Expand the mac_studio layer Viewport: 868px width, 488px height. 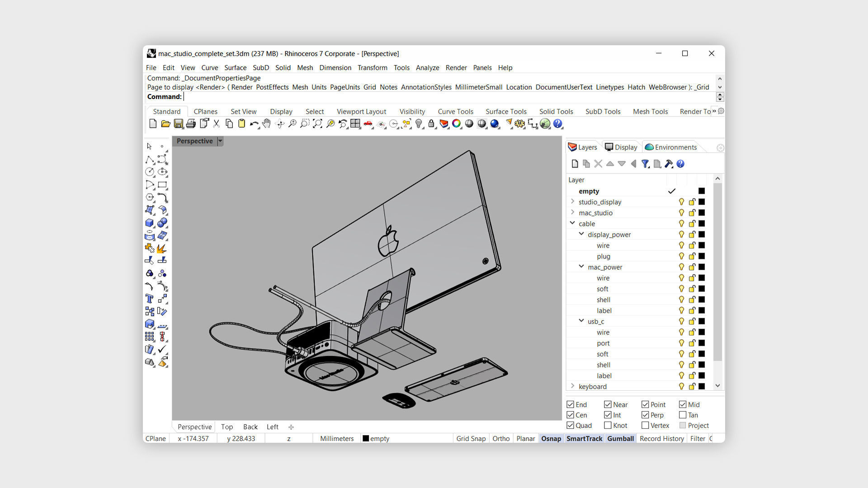573,212
